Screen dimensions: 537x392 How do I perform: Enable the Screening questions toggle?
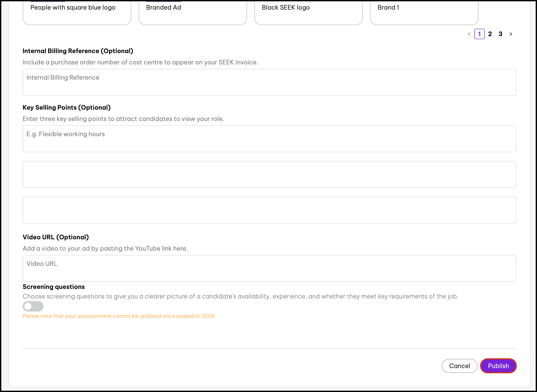(x=33, y=306)
